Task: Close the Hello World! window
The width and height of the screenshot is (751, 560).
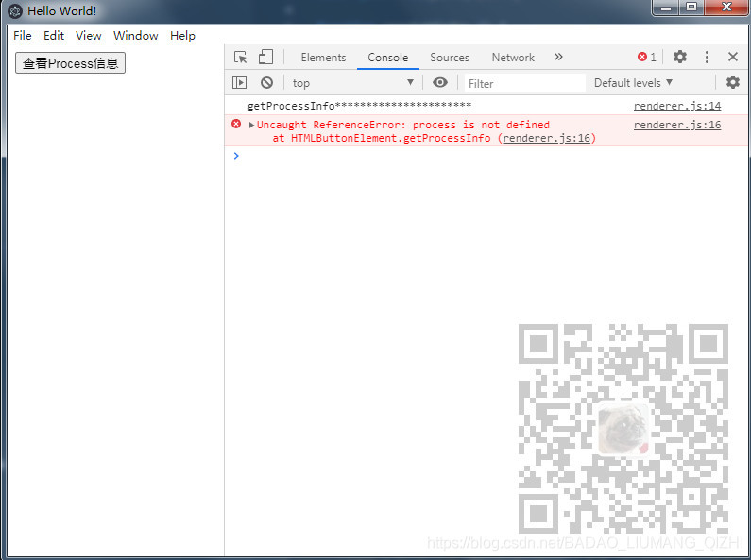Action: (726, 8)
